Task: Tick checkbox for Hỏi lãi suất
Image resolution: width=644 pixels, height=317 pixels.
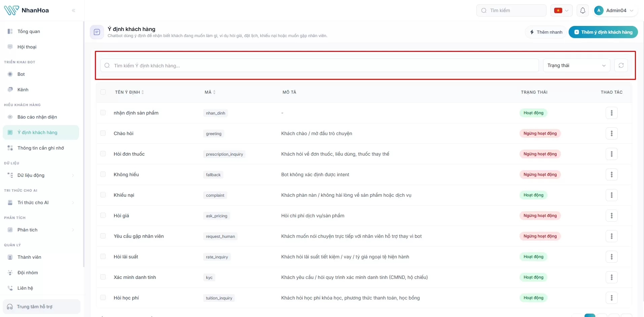Action: click(x=103, y=256)
